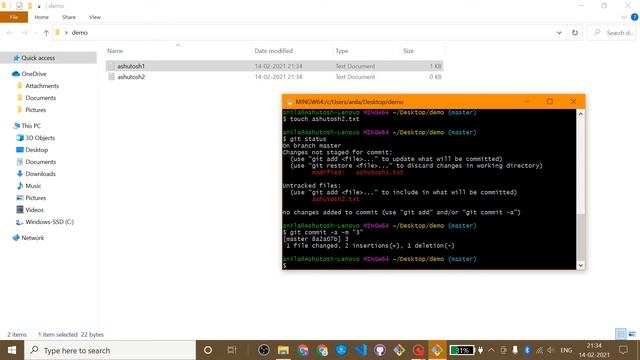Open Desktop in sidebar

(x=36, y=150)
